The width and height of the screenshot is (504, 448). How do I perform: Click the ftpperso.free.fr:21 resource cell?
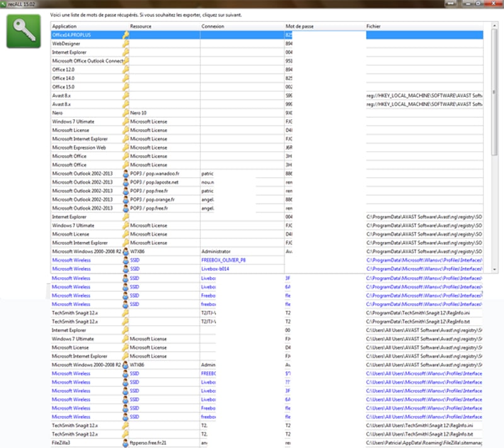pyautogui.click(x=148, y=442)
